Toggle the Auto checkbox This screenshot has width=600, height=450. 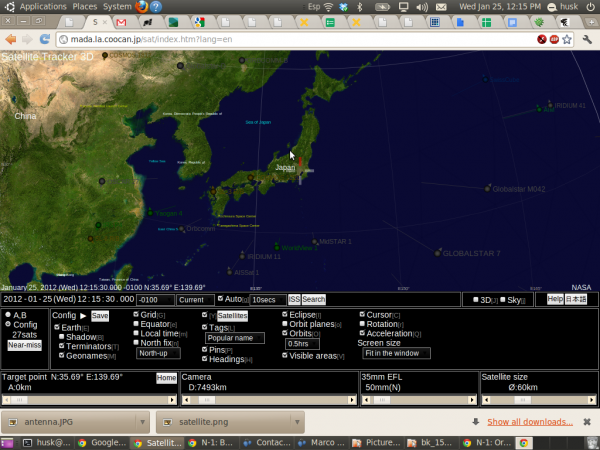(x=220, y=298)
